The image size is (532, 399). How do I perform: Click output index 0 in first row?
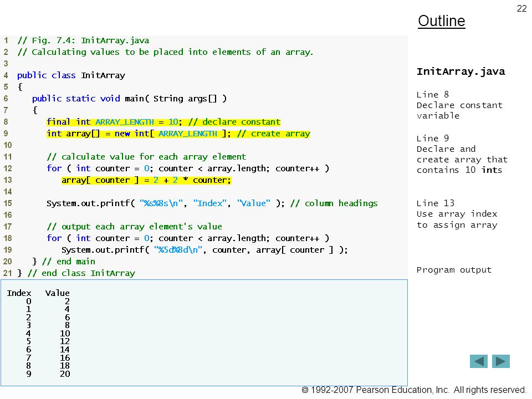29,301
